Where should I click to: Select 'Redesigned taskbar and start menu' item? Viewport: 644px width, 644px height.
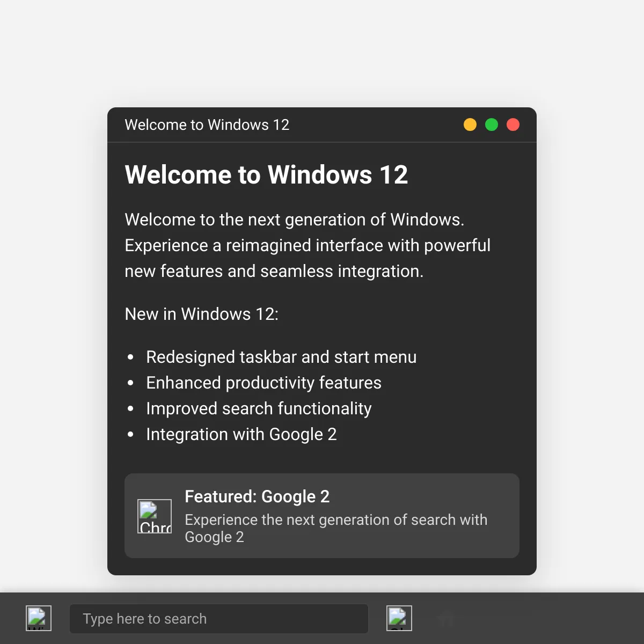[x=281, y=357]
